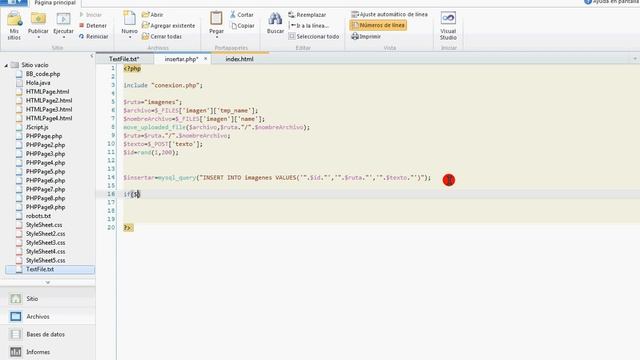
Task: Open the application menu button at top left
Action: tap(14, 3)
